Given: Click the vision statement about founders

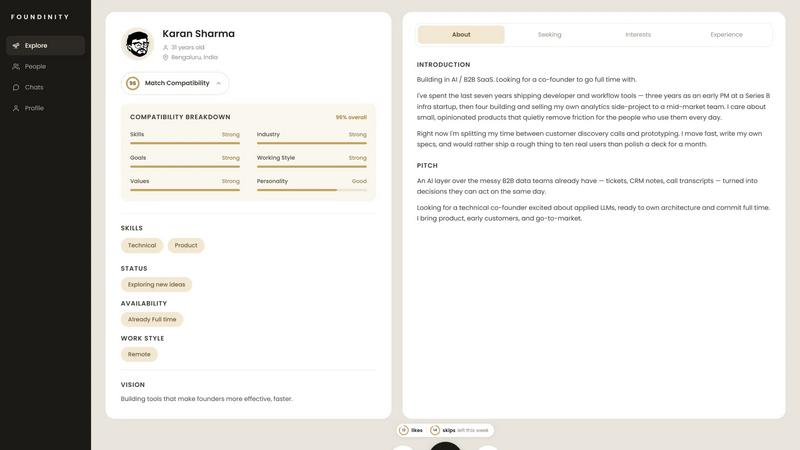Looking at the screenshot, I should [207, 399].
